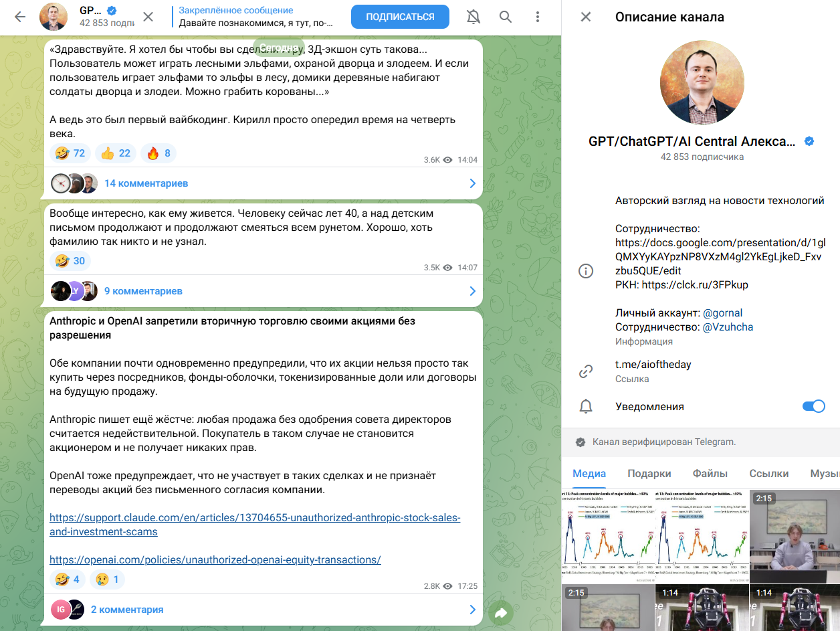840x631 pixels.
Task: Click the info circle icon in description
Action: click(586, 271)
